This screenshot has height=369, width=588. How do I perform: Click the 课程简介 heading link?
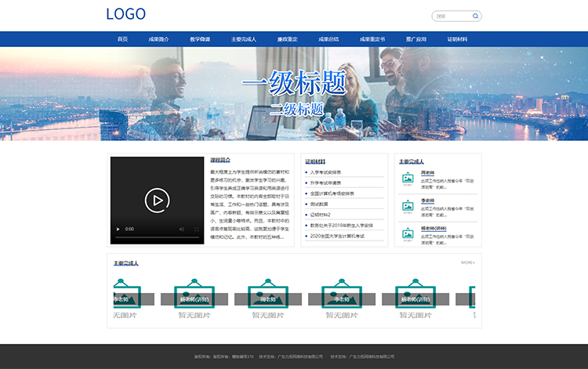pos(220,160)
